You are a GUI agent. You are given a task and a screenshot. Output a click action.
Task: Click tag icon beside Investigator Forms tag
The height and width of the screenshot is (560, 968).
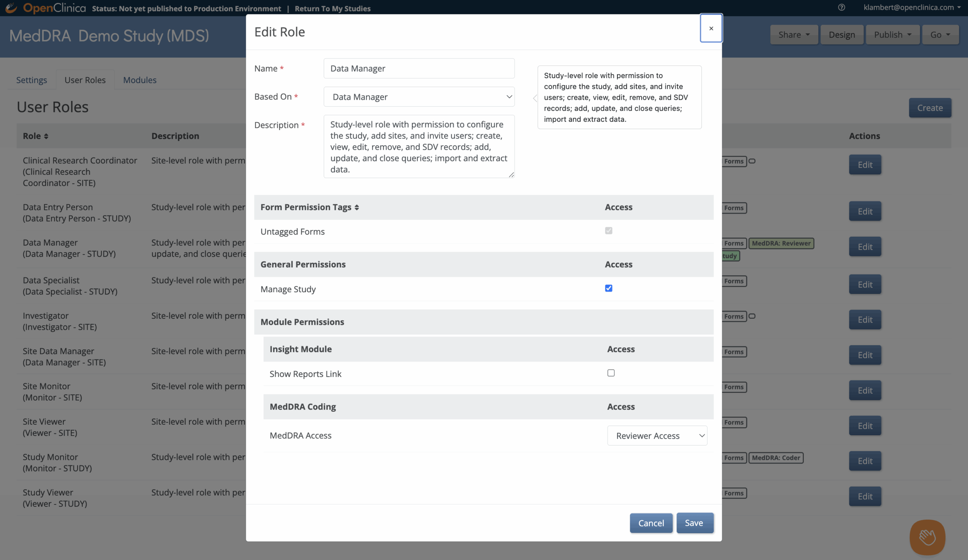pyautogui.click(x=752, y=316)
